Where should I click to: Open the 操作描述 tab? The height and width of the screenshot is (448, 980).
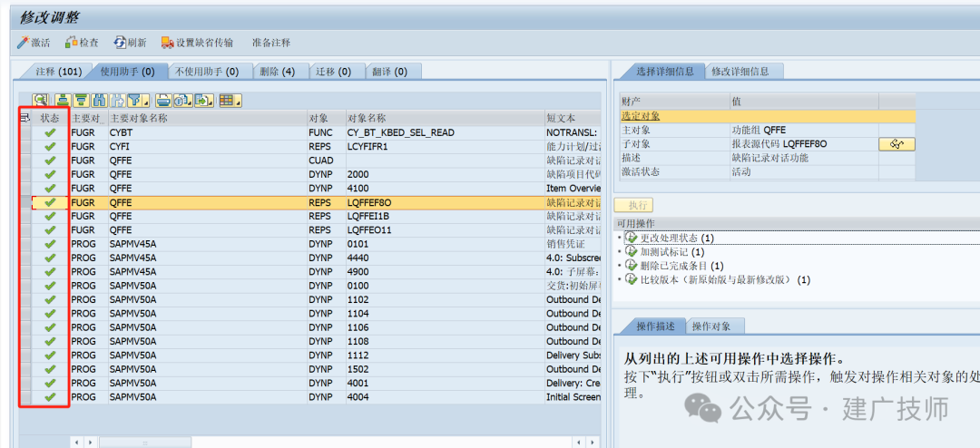656,326
